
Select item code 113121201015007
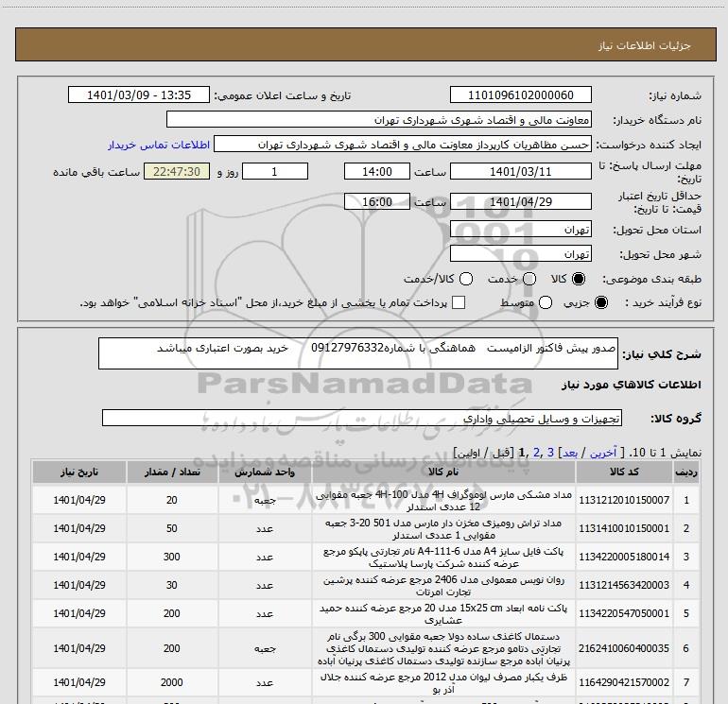(624, 500)
